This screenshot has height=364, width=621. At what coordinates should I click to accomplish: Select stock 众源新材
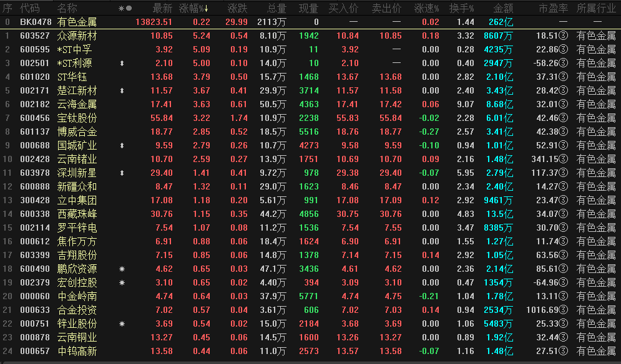point(77,36)
